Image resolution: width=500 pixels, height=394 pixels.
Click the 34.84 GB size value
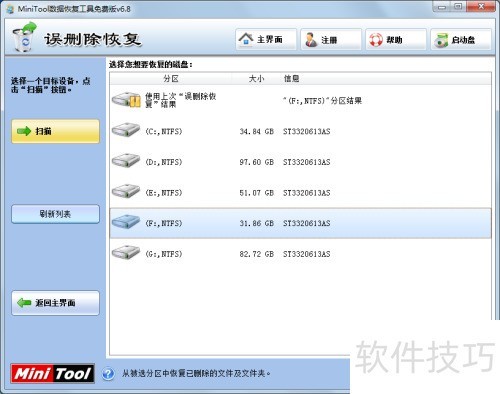point(256,131)
